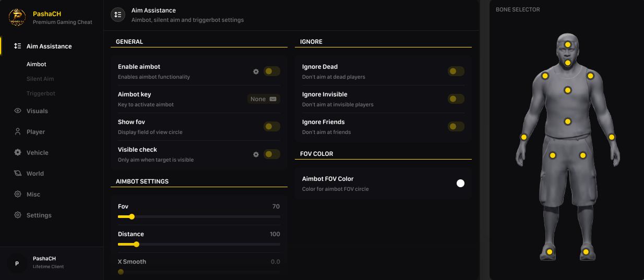Toggle the Visible check switch
644x280 pixels.
[x=272, y=154]
